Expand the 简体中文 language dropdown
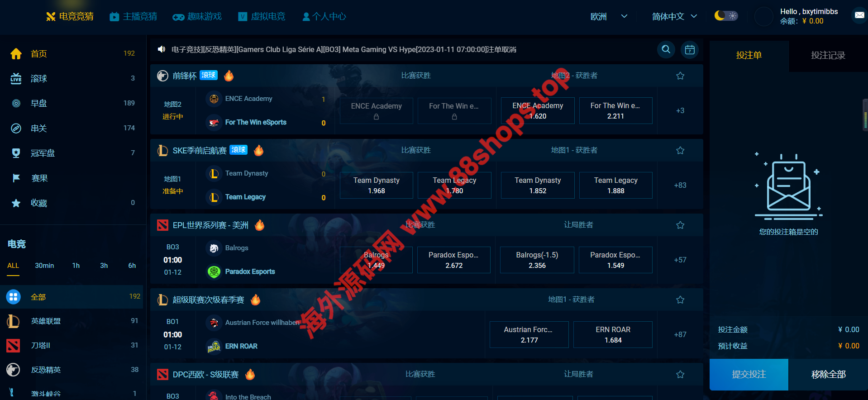Screen dimensions: 868x400 tap(674, 17)
